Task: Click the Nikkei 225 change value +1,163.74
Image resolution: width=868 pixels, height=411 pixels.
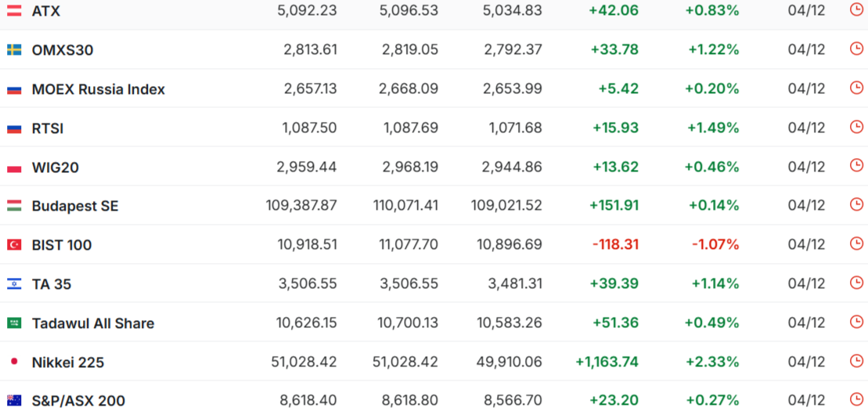Action: [607, 362]
